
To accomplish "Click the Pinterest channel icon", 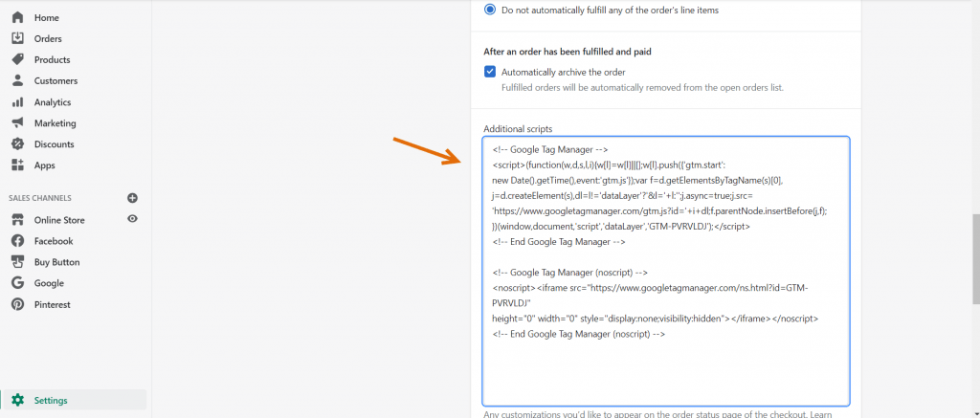I will click(17, 304).
